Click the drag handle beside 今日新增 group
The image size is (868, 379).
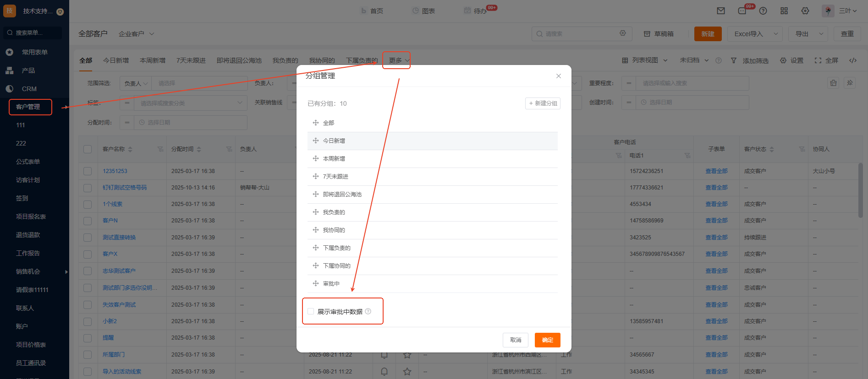coord(315,141)
